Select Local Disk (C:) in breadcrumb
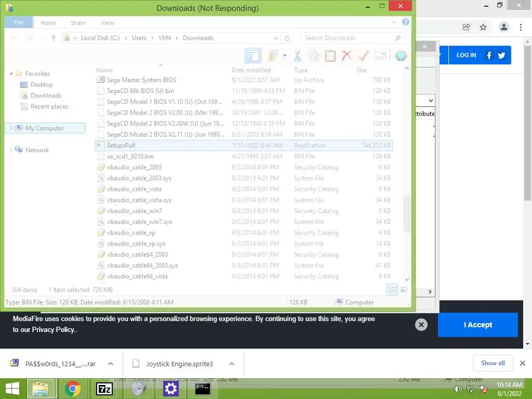Viewport: 532px width, 399px height. [100, 38]
